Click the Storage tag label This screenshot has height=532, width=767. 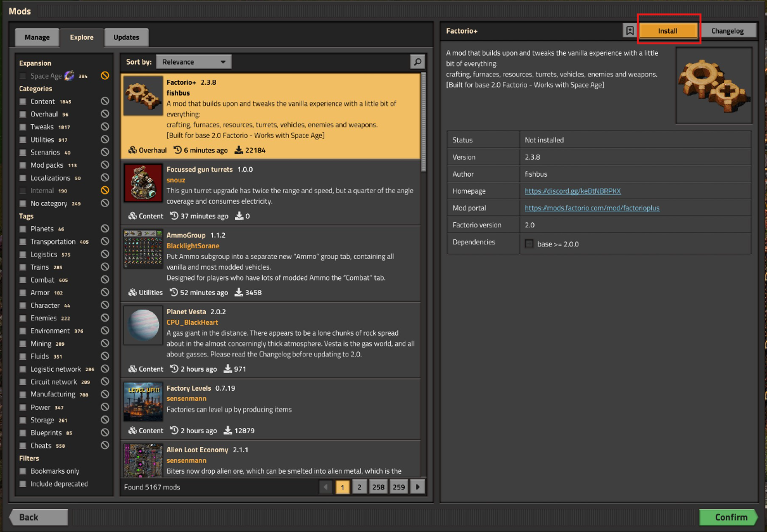[x=42, y=420]
